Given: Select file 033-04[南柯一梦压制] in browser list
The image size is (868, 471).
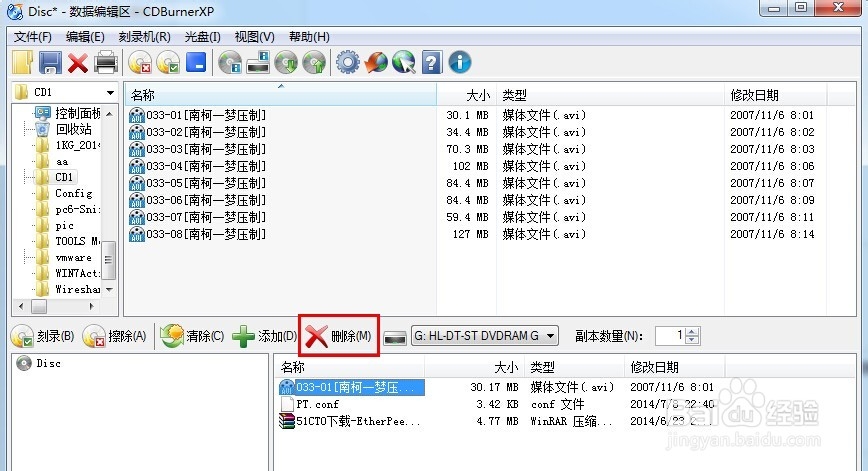Looking at the screenshot, I should 206,166.
